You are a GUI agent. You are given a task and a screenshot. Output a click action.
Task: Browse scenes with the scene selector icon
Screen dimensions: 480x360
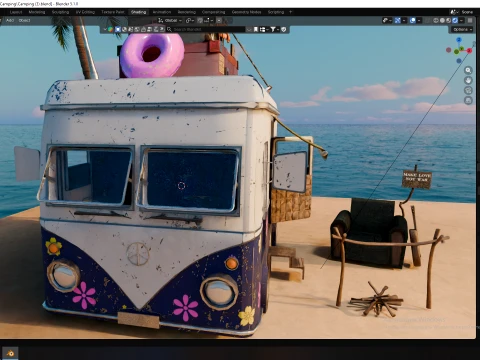pos(454,12)
